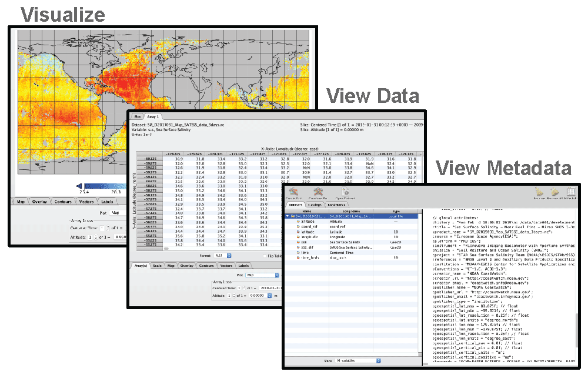
Task: Switch to the Array 1 tab
Action: coord(153,117)
